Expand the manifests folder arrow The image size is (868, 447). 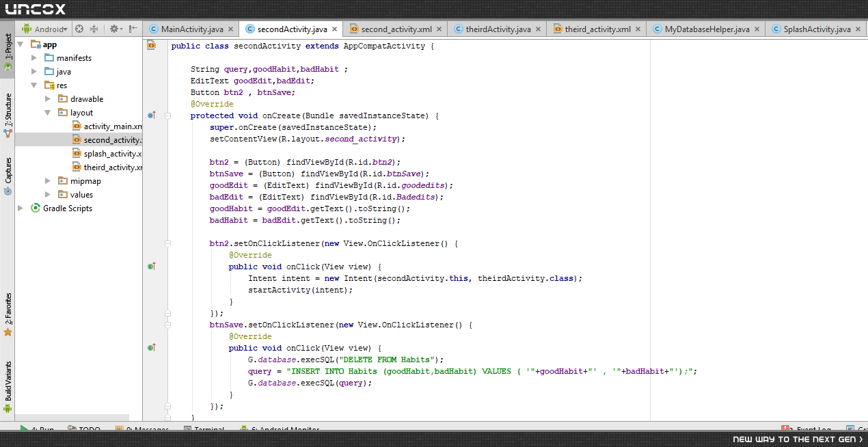click(34, 57)
